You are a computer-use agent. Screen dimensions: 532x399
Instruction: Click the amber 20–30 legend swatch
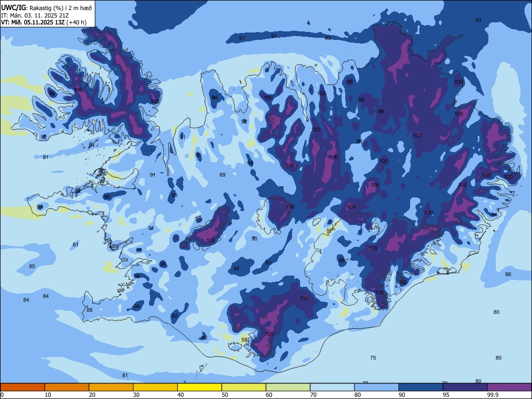pyautogui.click(x=111, y=387)
